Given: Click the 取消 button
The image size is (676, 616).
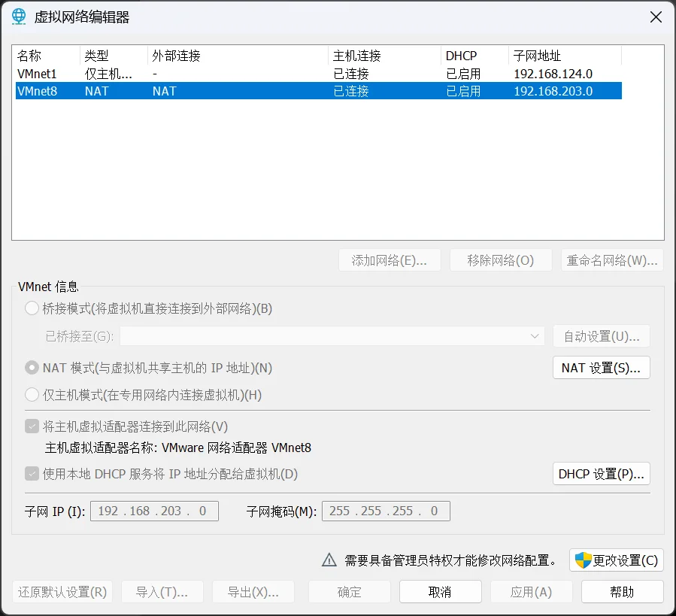Looking at the screenshot, I should coord(440,591).
